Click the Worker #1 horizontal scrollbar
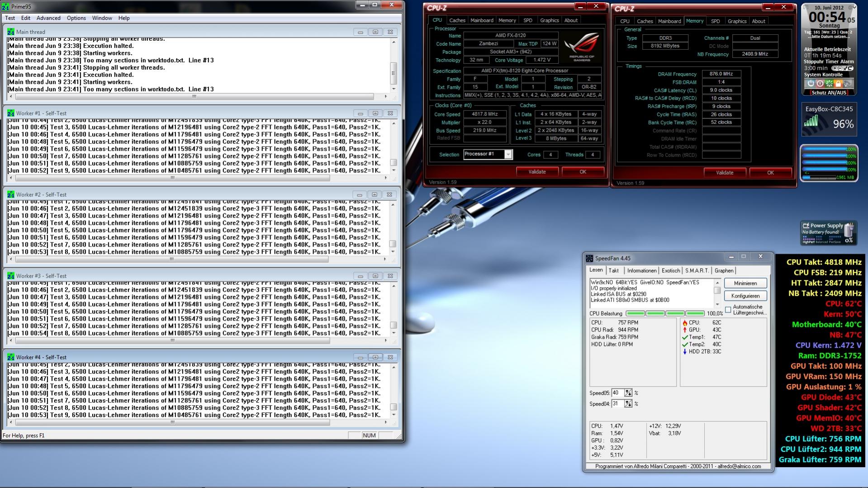The height and width of the screenshot is (488, 868). (198, 178)
